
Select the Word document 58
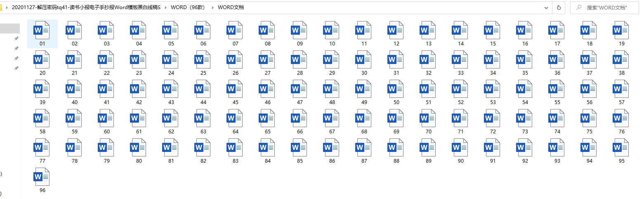42,118
